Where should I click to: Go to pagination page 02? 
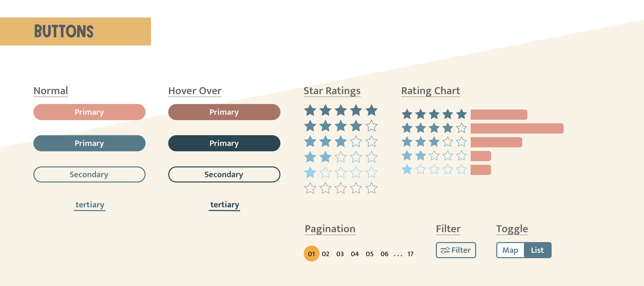point(326,254)
